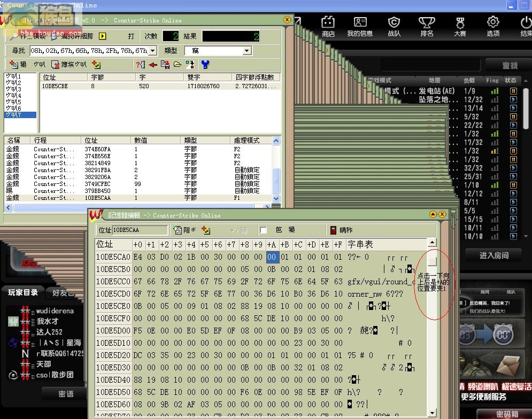This screenshot has width=532, height=419.
Task: Tick the checkbox in the memory editor toolbar
Action: (x=263, y=230)
